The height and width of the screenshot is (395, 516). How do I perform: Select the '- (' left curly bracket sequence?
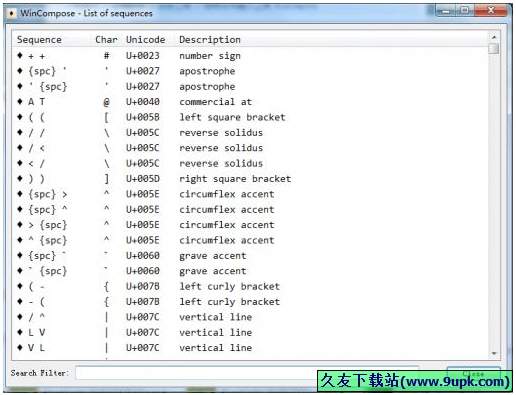pos(250,302)
